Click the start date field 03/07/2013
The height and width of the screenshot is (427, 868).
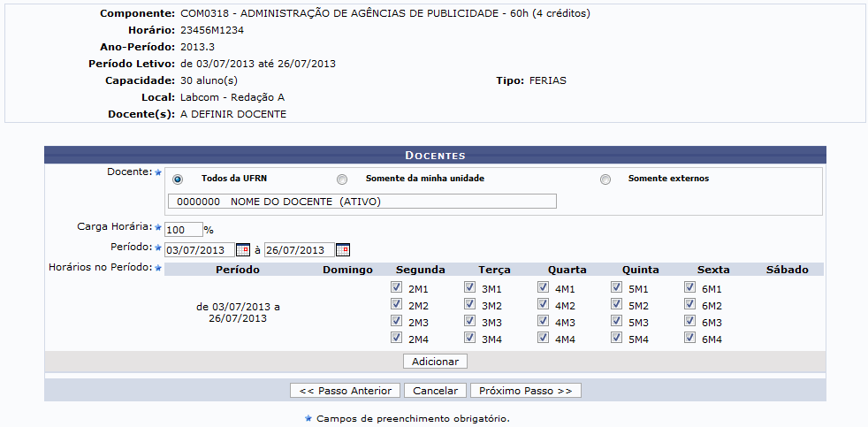[x=200, y=249]
